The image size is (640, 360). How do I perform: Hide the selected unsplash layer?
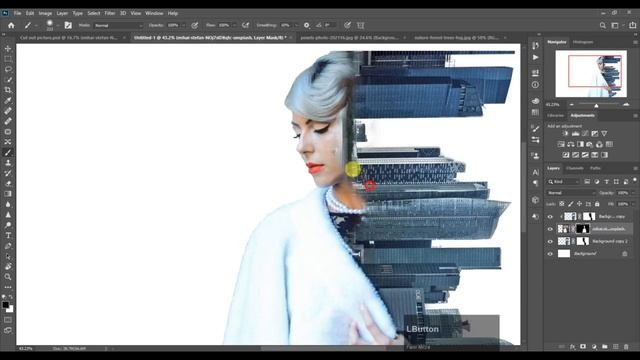pyautogui.click(x=550, y=229)
